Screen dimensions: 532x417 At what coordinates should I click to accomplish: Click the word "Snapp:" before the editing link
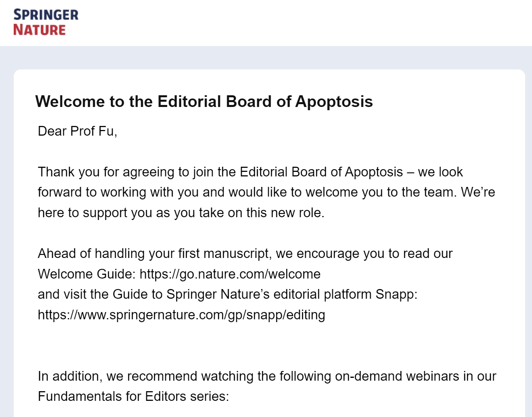(x=396, y=294)
